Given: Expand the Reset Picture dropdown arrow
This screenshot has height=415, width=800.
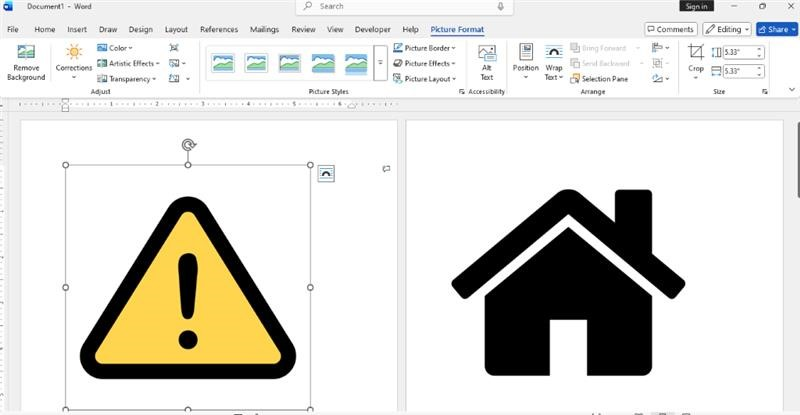Looking at the screenshot, I should click(188, 79).
